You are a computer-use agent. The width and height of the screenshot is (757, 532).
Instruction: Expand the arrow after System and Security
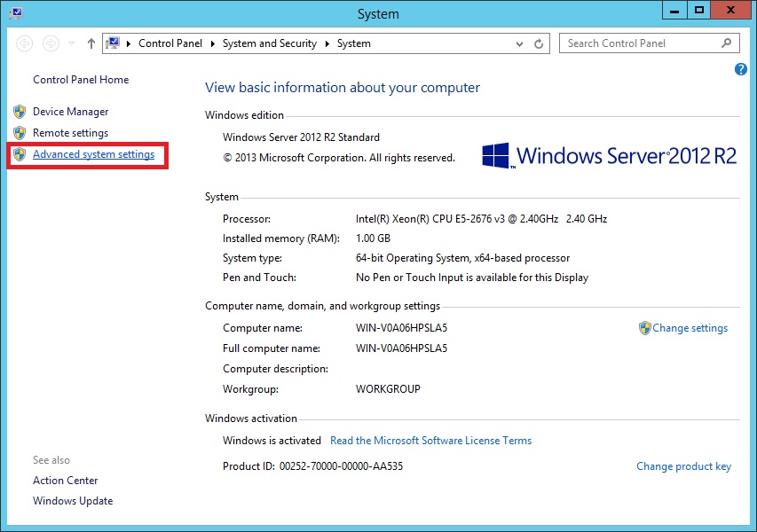[327, 44]
